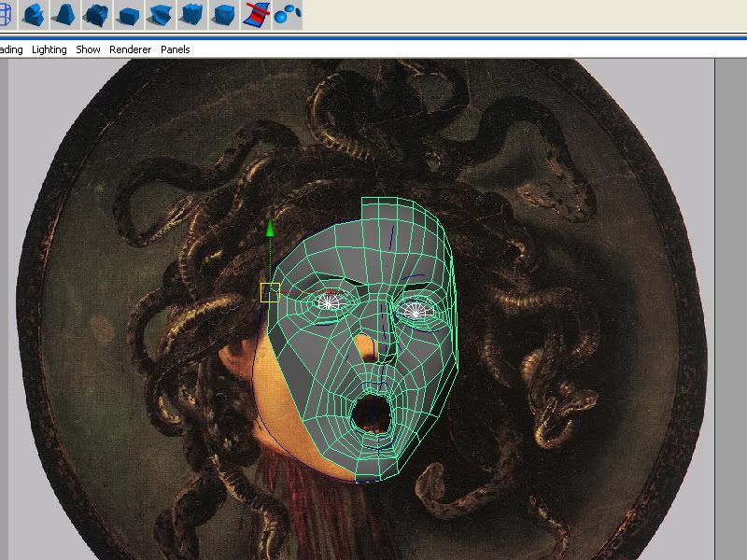This screenshot has height=560, width=747.
Task: Open the Panels menu
Action: (175, 49)
